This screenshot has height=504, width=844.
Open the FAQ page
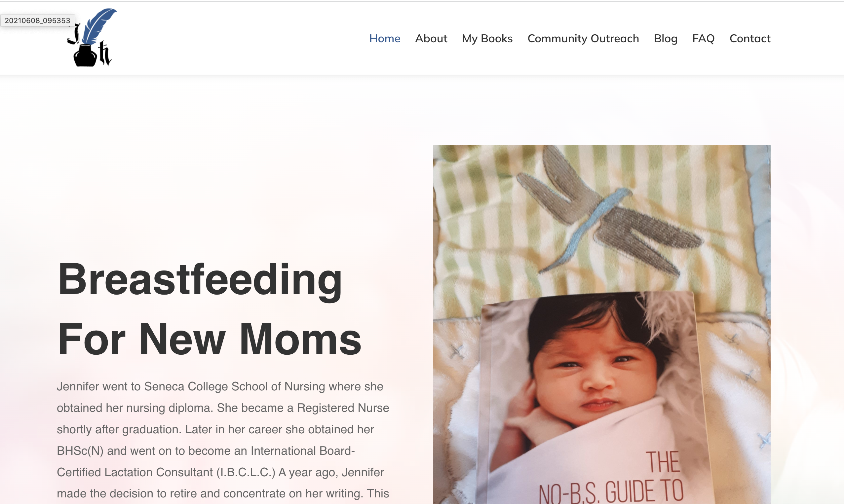(703, 38)
